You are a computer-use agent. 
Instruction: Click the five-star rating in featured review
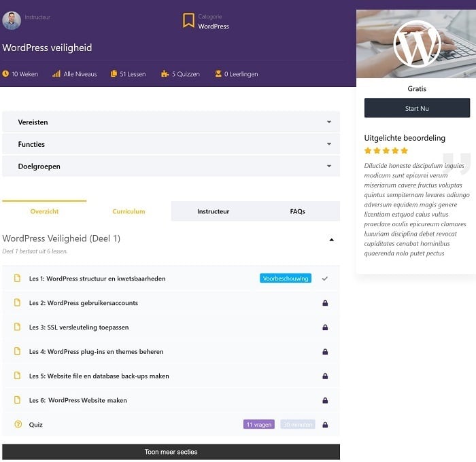point(386,151)
